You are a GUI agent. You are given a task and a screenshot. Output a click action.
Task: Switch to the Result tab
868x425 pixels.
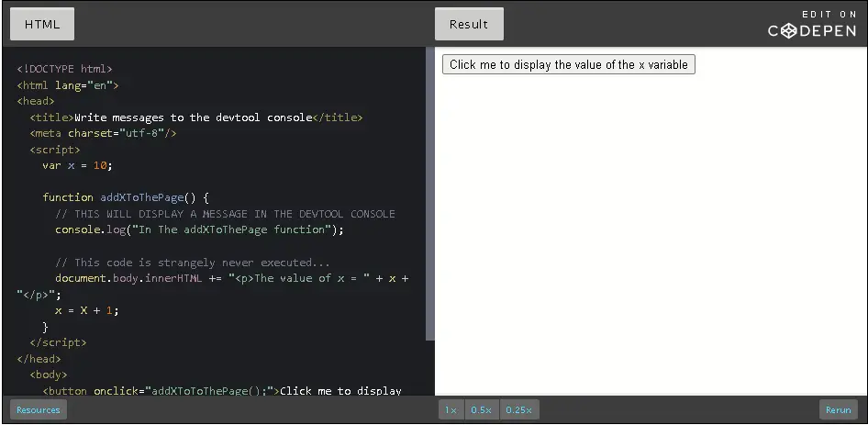(469, 24)
